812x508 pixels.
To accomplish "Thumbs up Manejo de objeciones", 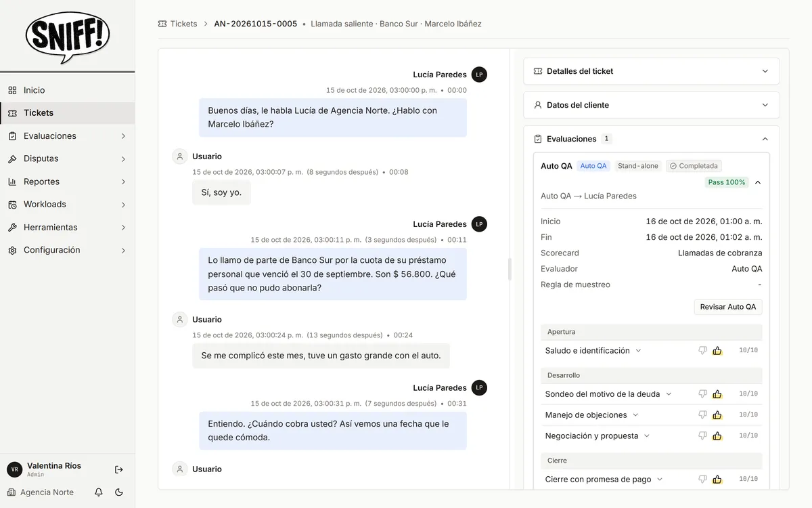I will pos(717,415).
